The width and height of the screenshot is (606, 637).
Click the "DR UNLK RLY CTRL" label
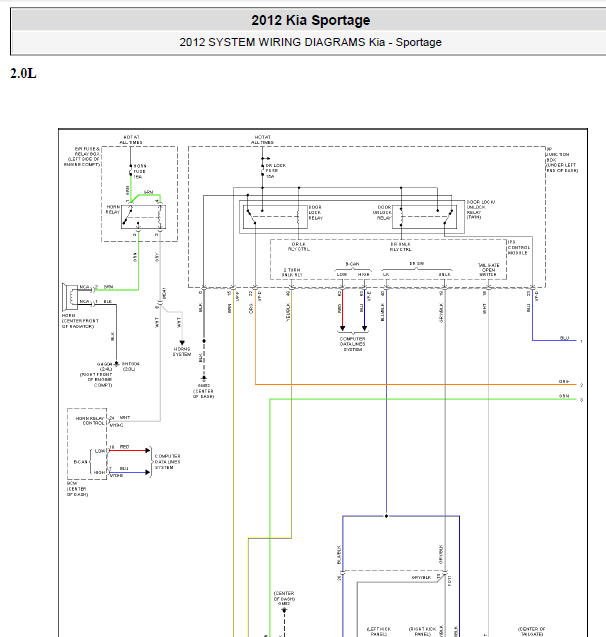click(x=400, y=247)
